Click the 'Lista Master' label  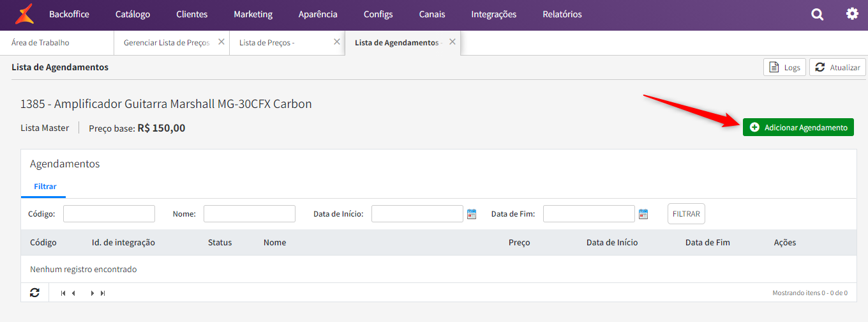pyautogui.click(x=45, y=128)
